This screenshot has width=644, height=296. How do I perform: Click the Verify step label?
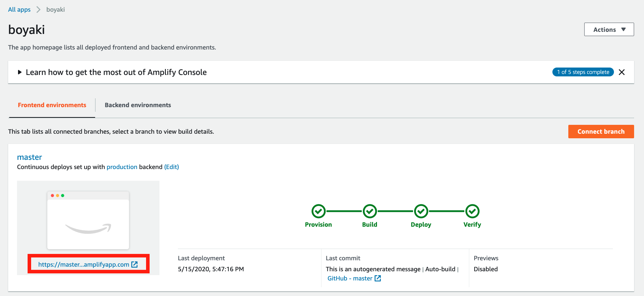click(472, 225)
